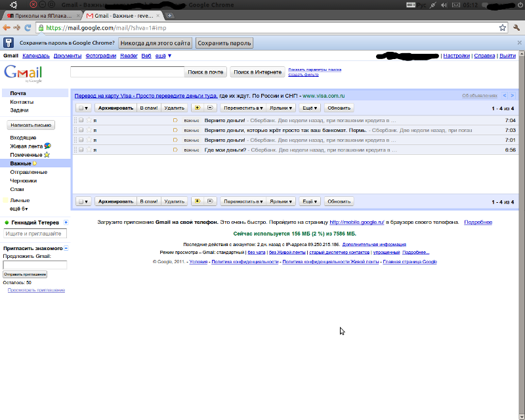Star the 7:01 message
Viewport: 525px width, 420px height.
89,140
